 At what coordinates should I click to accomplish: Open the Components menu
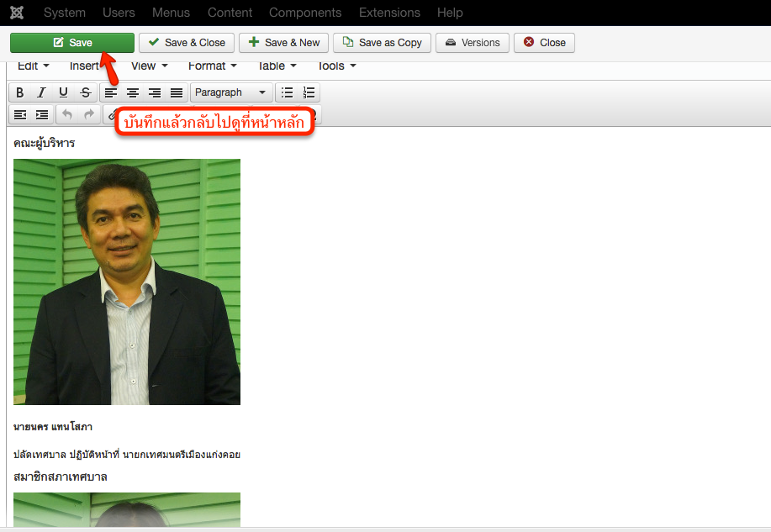tap(305, 13)
